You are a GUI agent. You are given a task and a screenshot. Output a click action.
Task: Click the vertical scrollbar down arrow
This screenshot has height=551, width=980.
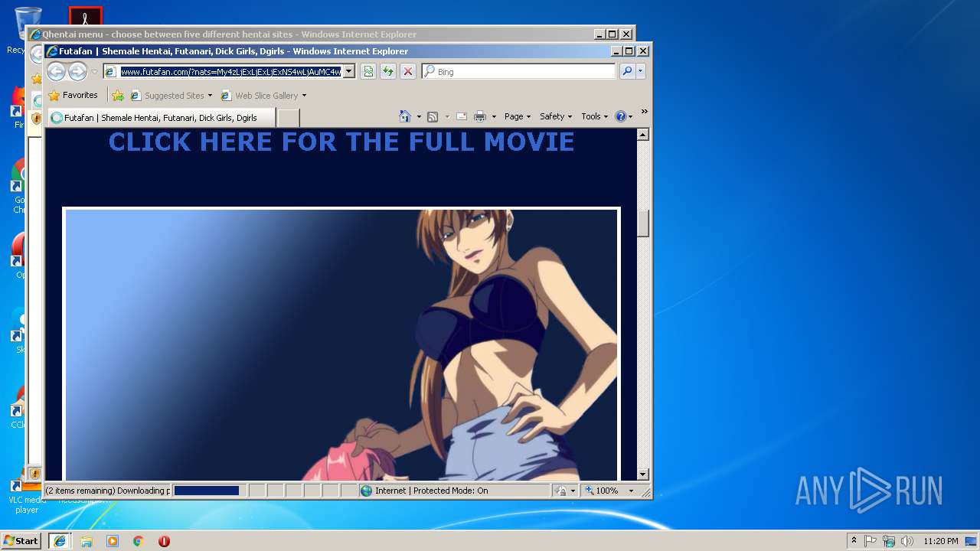[643, 474]
